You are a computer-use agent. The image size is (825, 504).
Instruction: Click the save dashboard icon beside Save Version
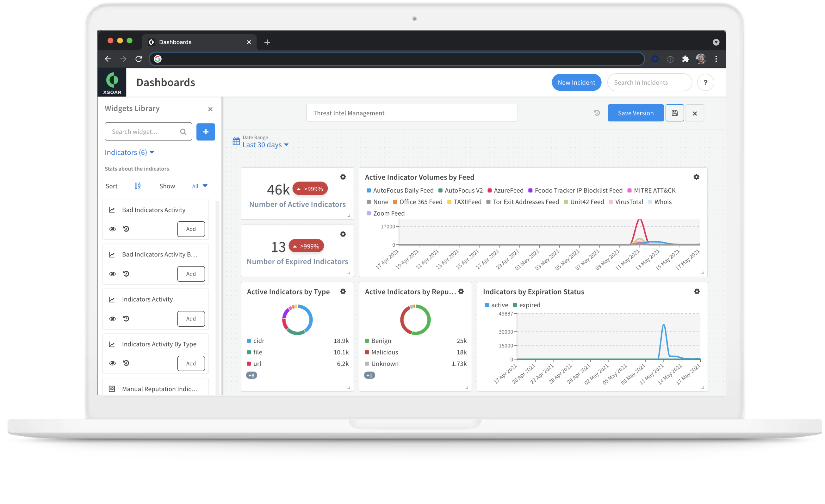675,113
